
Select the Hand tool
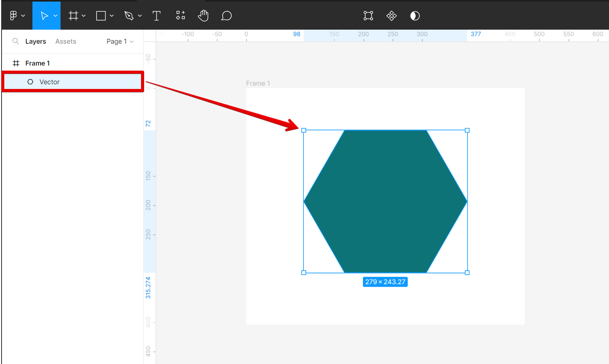click(x=203, y=16)
